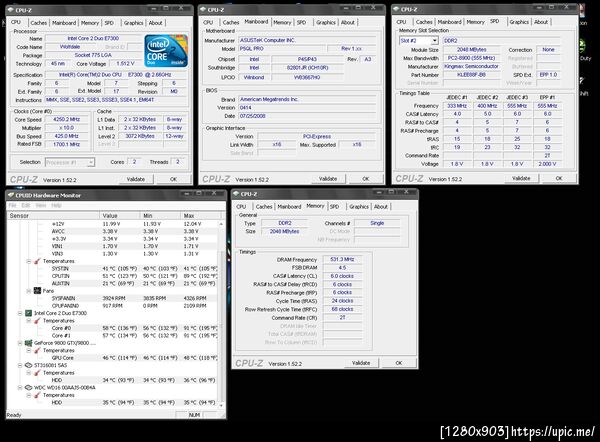Click Validate in the Memory window

click(361, 363)
